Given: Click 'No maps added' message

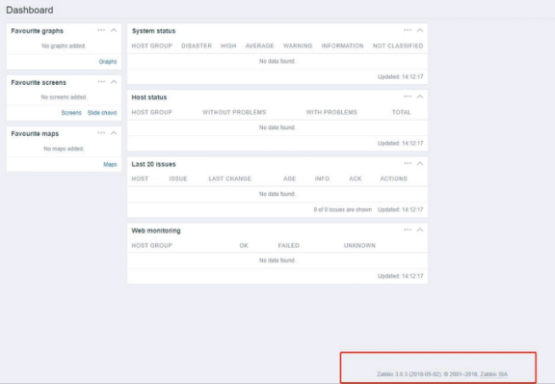Looking at the screenshot, I should click(64, 149).
